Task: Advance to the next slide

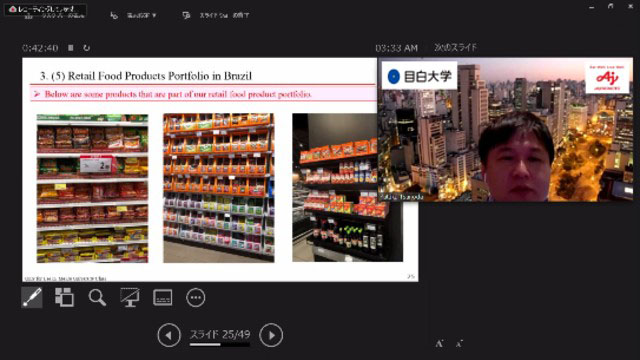Action: point(271,335)
